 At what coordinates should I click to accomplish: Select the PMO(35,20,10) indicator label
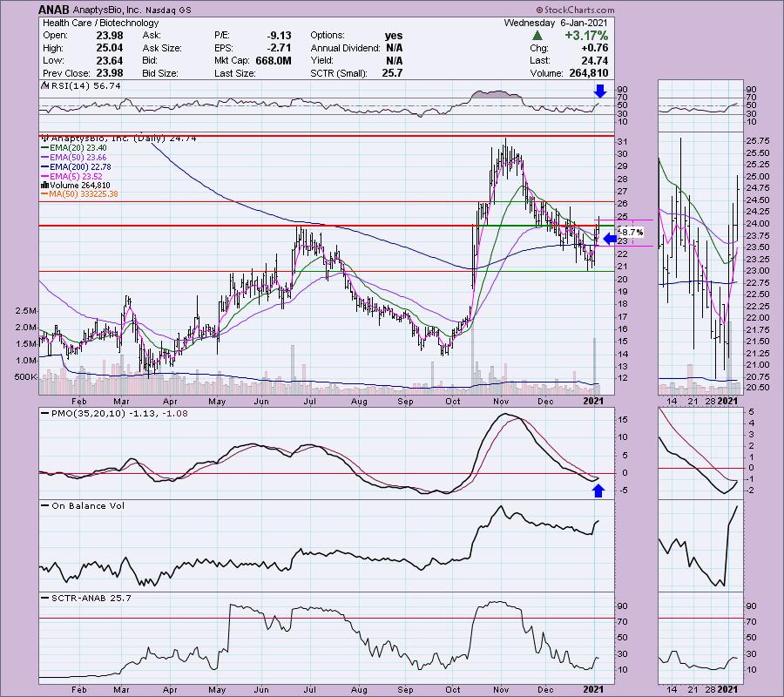coord(115,414)
